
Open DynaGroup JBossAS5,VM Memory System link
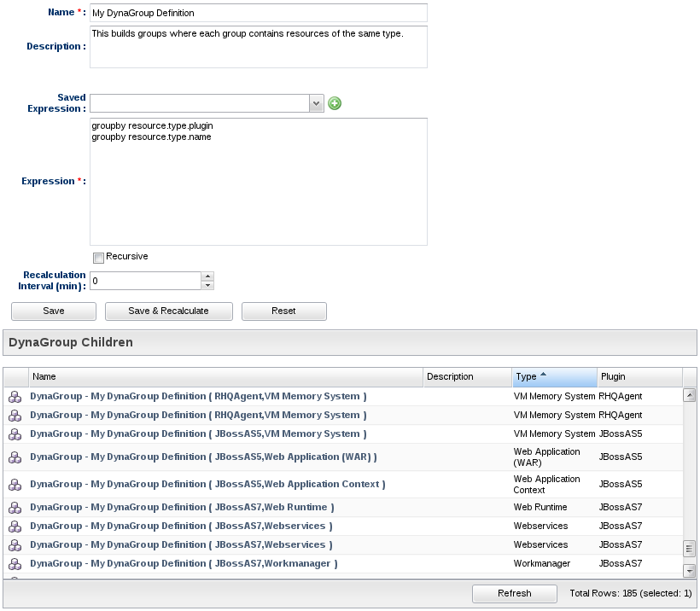tap(198, 434)
